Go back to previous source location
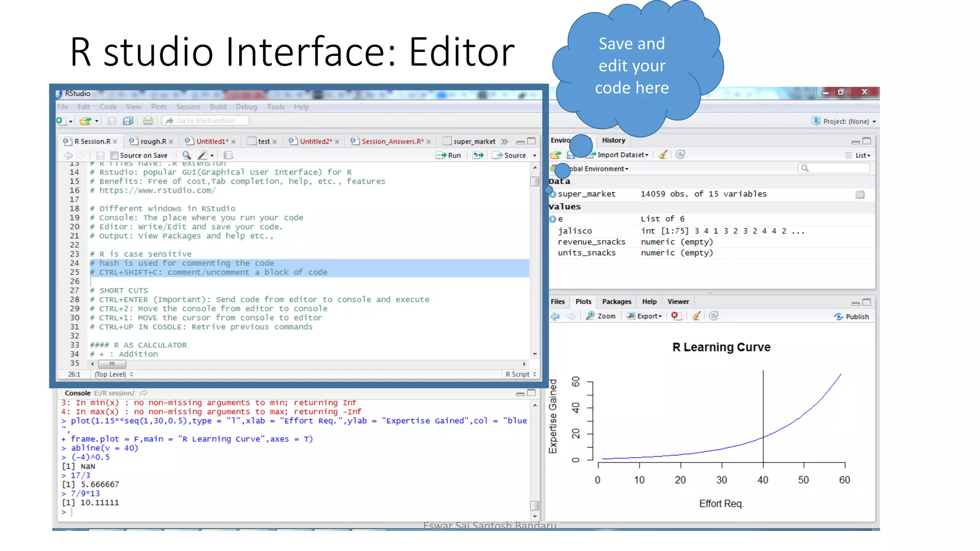The image size is (980, 551). (68, 155)
